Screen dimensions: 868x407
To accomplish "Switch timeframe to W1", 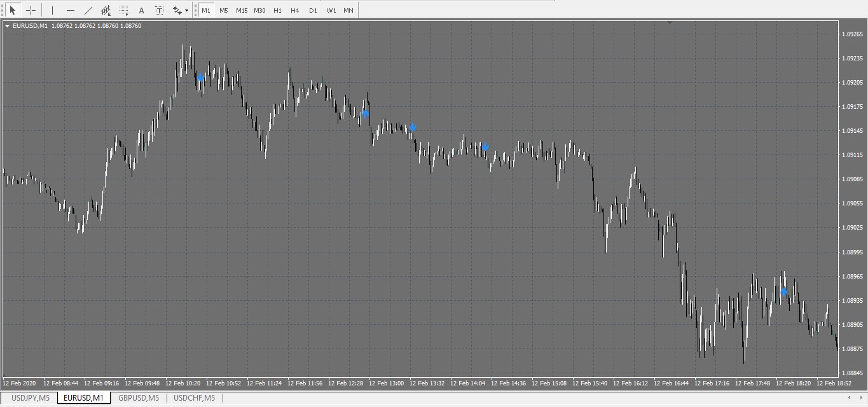I will 331,10.
